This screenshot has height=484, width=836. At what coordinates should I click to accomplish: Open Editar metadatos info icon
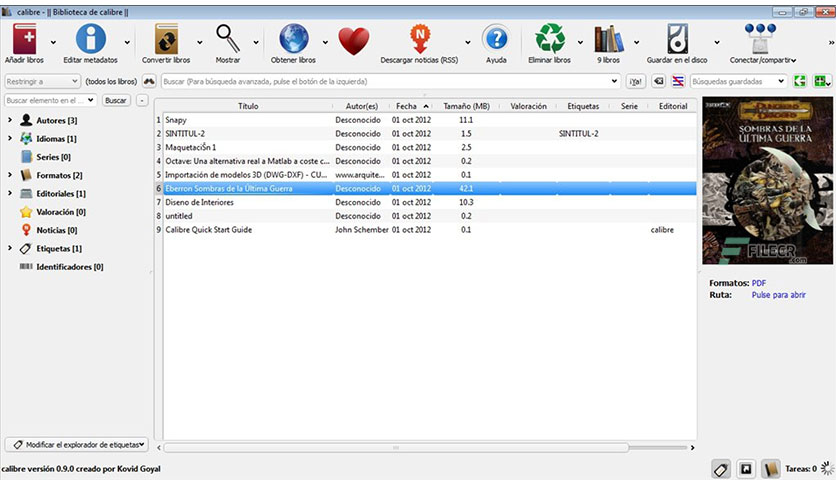[x=91, y=39]
